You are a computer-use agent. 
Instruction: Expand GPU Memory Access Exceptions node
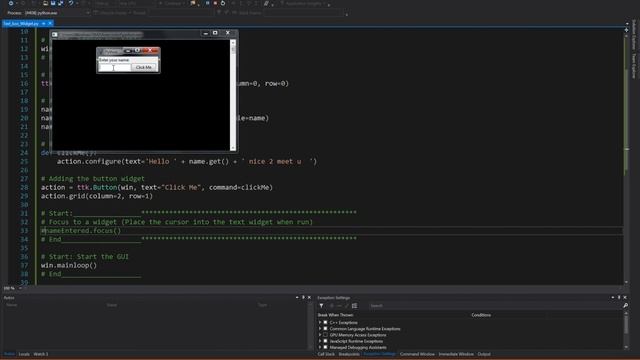(x=320, y=335)
